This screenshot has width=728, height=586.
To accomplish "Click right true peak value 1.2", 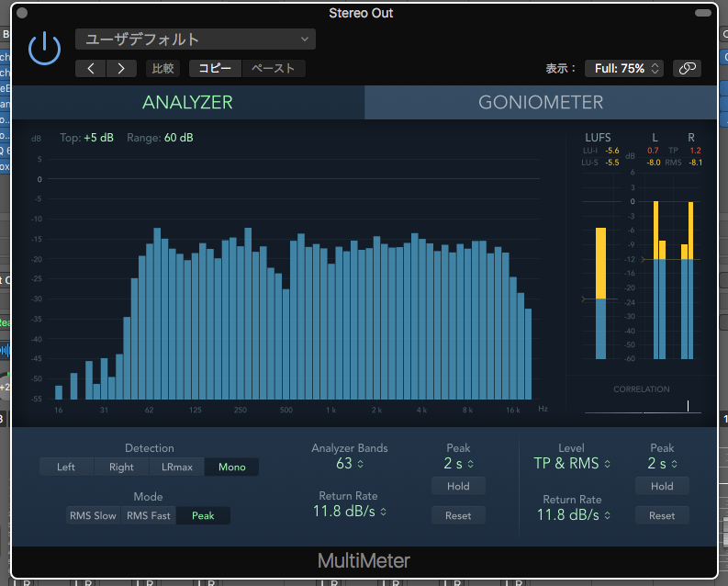I will [x=695, y=151].
